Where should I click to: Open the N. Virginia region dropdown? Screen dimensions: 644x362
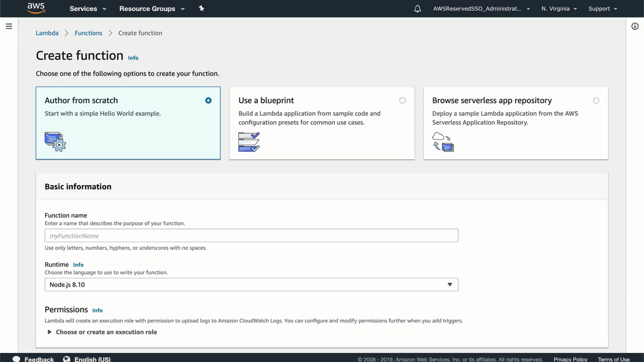(559, 9)
